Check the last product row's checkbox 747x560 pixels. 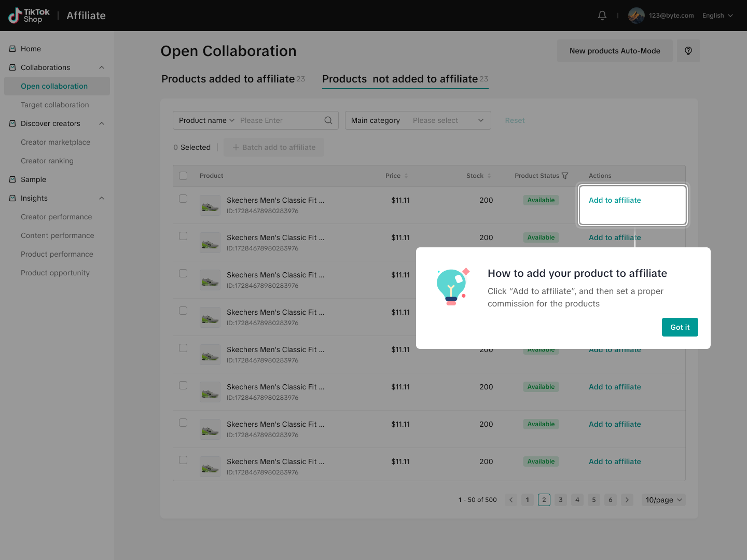pos(183,460)
